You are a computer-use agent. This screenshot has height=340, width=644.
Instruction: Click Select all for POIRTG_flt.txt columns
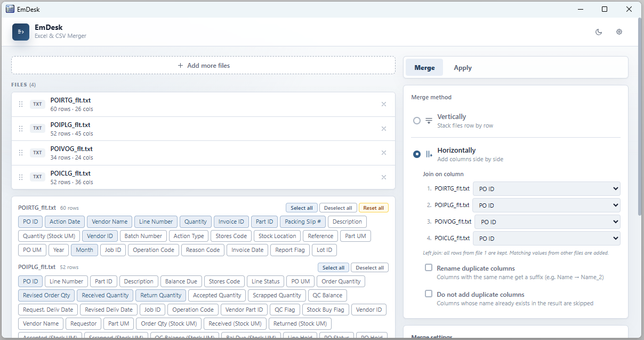coord(302,208)
